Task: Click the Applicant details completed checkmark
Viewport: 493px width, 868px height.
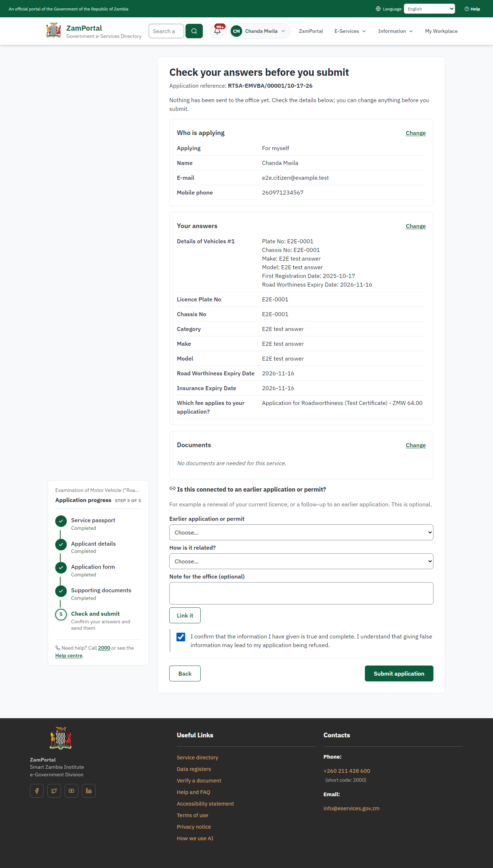Action: pos(61,544)
